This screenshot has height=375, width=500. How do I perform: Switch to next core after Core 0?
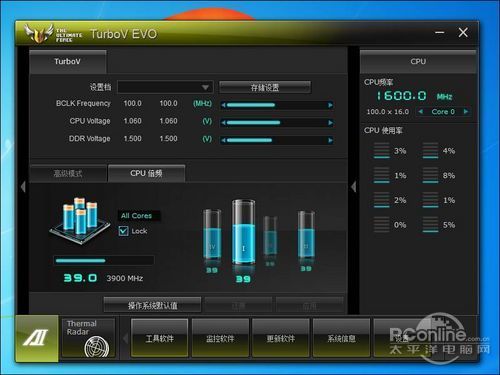tap(466, 111)
